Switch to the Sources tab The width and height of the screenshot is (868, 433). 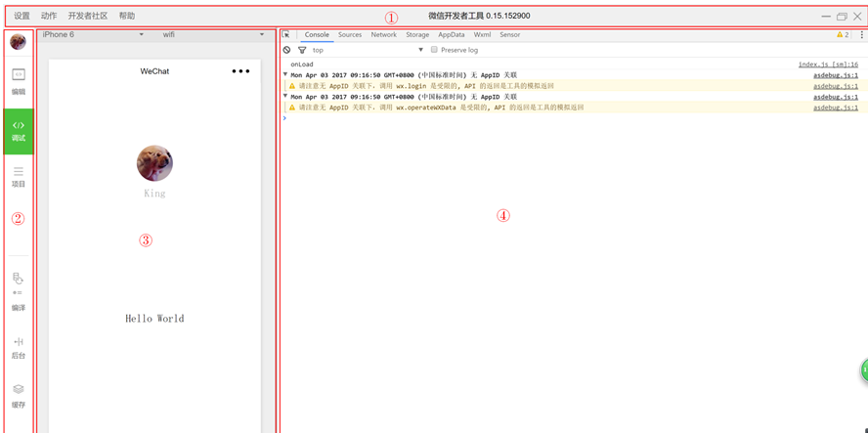(x=350, y=34)
